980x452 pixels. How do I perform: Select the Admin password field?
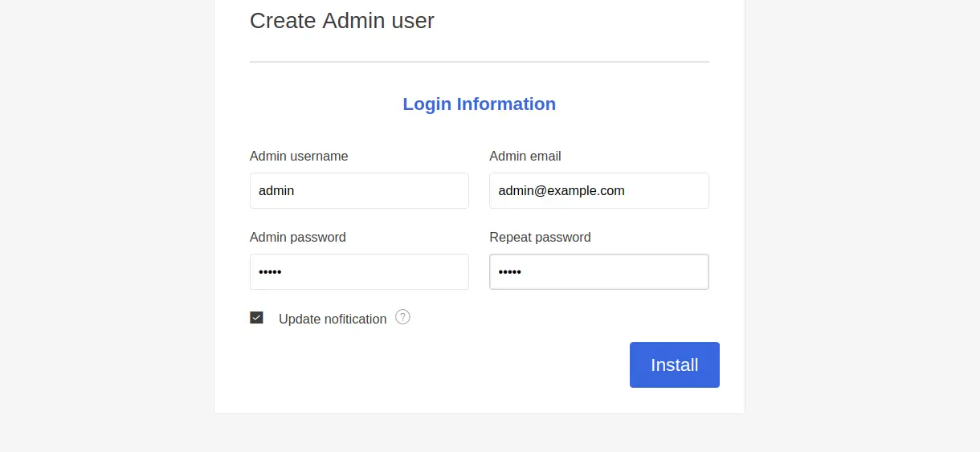(359, 272)
